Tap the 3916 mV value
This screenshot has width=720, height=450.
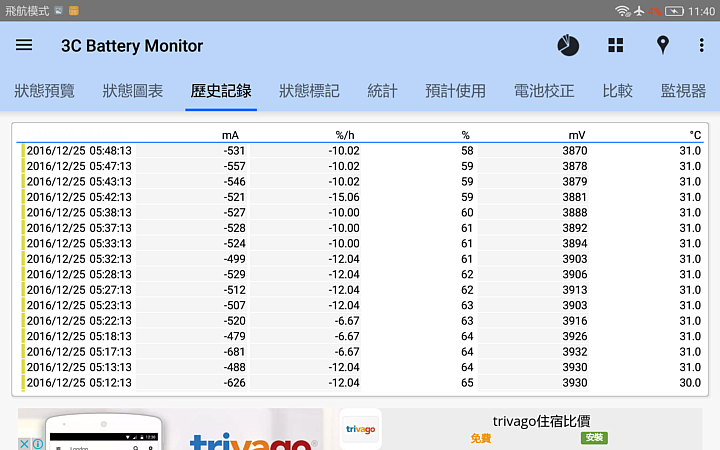coord(575,321)
